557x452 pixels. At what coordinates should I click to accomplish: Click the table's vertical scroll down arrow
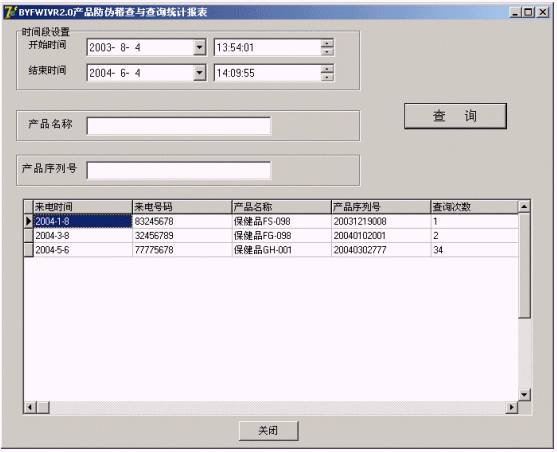[x=524, y=394]
